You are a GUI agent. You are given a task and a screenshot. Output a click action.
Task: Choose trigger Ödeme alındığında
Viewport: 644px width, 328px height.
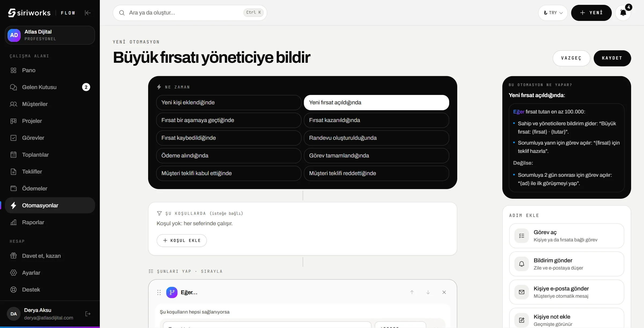point(229,156)
